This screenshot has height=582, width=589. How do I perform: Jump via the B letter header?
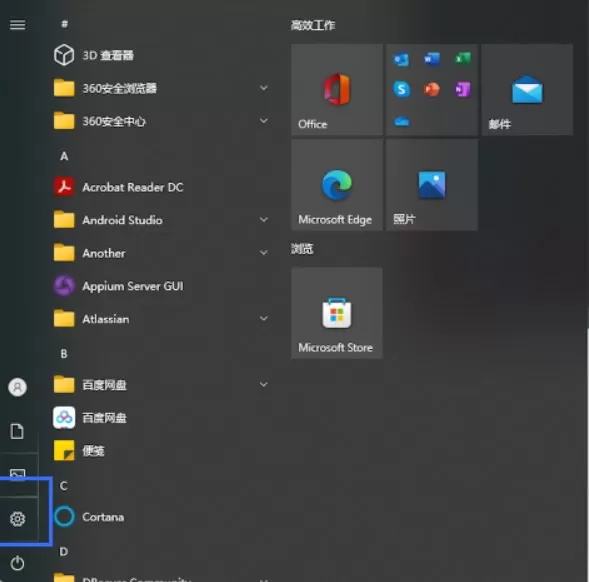pyautogui.click(x=64, y=354)
